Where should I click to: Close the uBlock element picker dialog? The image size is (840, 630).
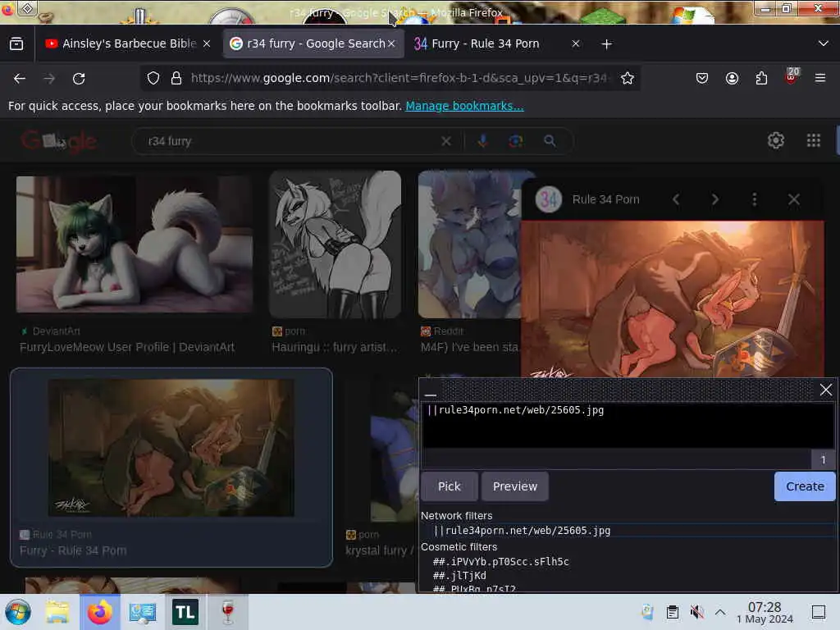point(825,390)
